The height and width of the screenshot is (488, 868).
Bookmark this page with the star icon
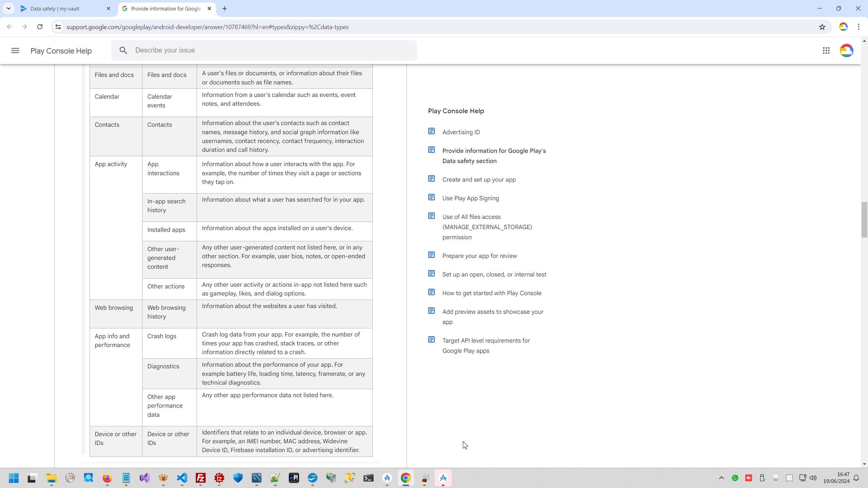[822, 27]
